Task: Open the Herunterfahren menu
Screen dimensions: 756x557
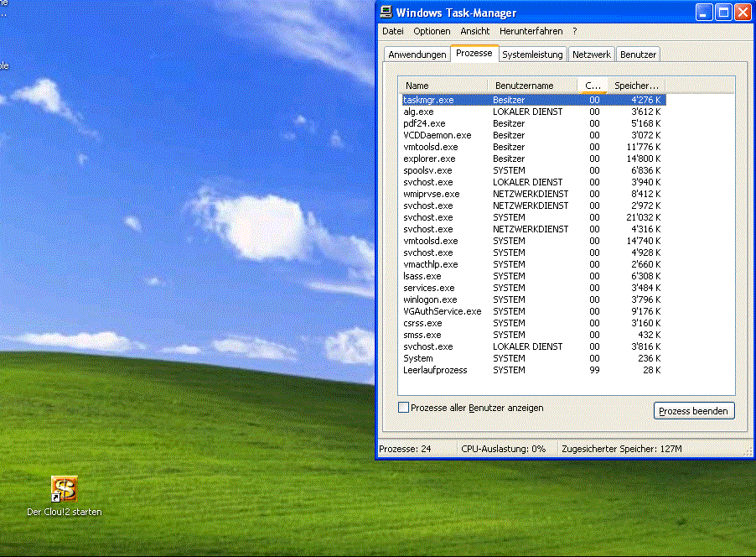Action: 531,31
